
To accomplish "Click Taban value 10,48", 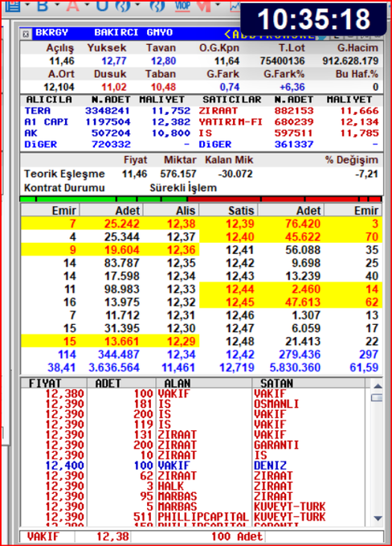I will tap(163, 87).
